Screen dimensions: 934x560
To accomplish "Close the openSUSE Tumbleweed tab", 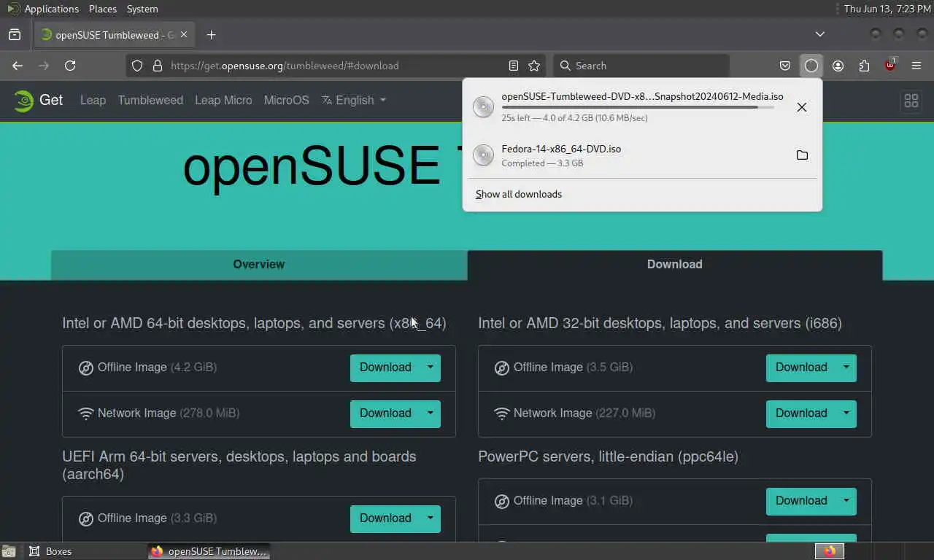I will point(183,34).
